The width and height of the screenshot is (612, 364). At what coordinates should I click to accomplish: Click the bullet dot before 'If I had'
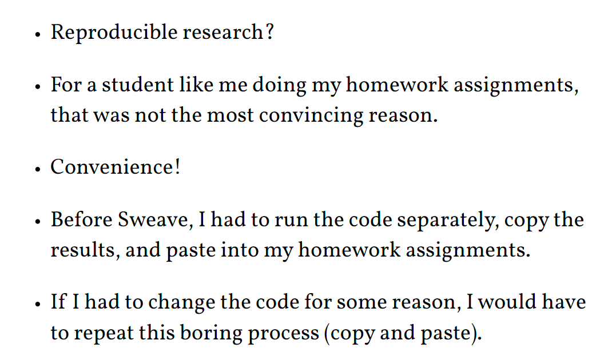(38, 303)
